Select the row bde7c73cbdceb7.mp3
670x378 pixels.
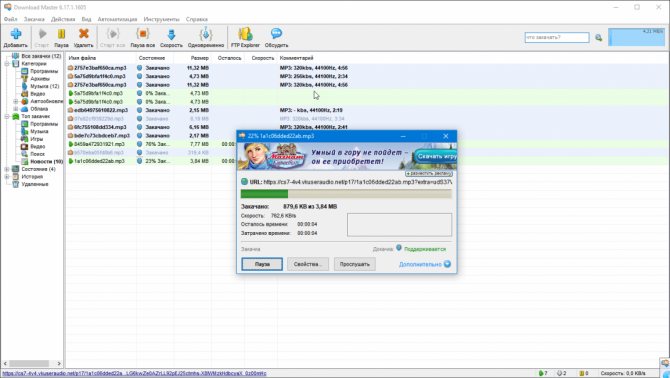367,135
